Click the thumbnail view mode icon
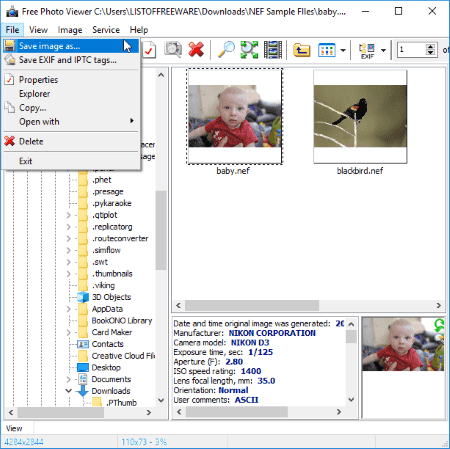This screenshot has width=450, height=449. click(x=327, y=50)
